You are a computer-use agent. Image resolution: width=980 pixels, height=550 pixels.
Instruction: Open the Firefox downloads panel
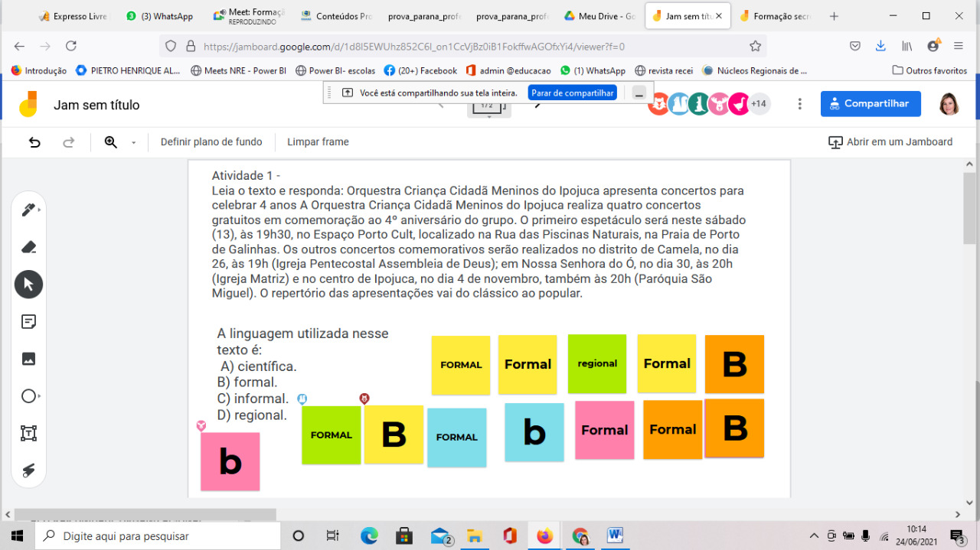(880, 46)
